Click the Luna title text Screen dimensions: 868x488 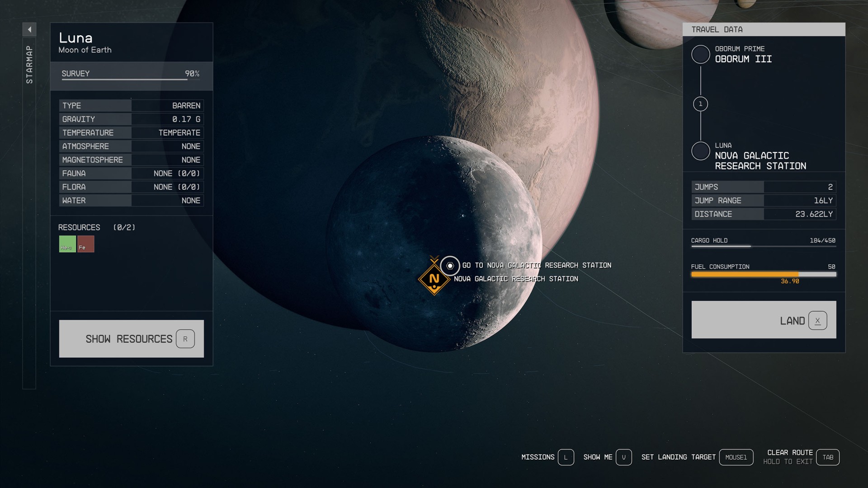click(75, 38)
